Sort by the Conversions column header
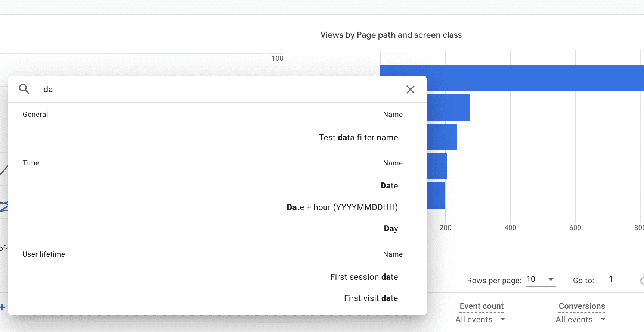The width and height of the screenshot is (644, 332). point(582,306)
